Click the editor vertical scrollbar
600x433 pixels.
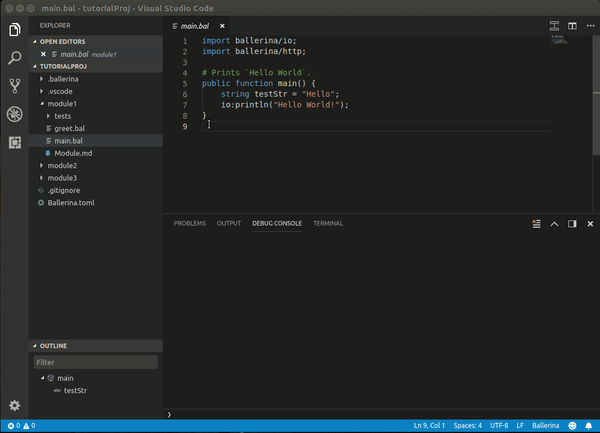pos(596,96)
